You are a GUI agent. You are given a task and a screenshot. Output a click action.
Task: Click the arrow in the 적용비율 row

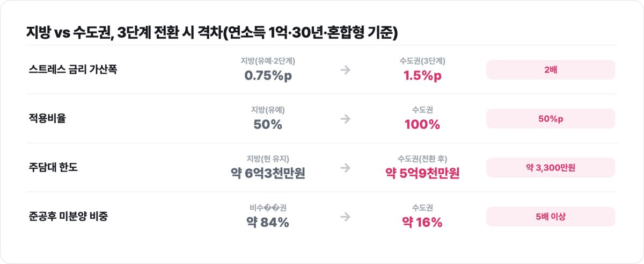tap(345, 119)
